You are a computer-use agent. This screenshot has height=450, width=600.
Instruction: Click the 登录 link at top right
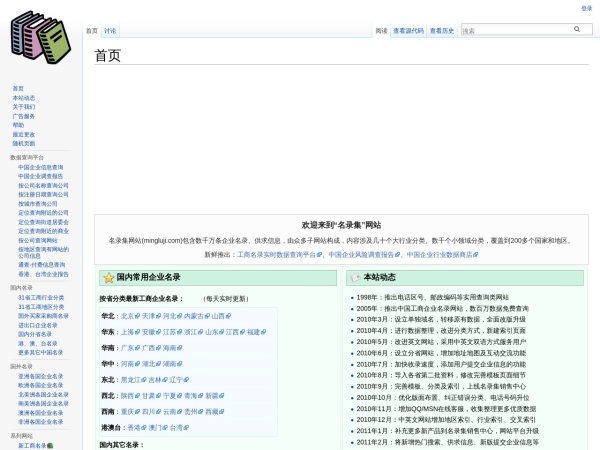tap(586, 8)
